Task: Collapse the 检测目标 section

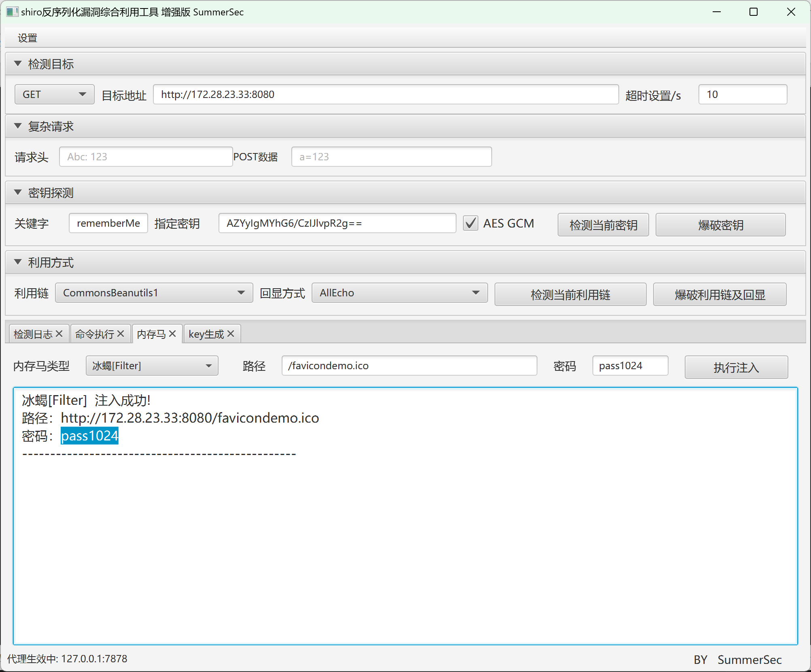Action: click(x=18, y=64)
